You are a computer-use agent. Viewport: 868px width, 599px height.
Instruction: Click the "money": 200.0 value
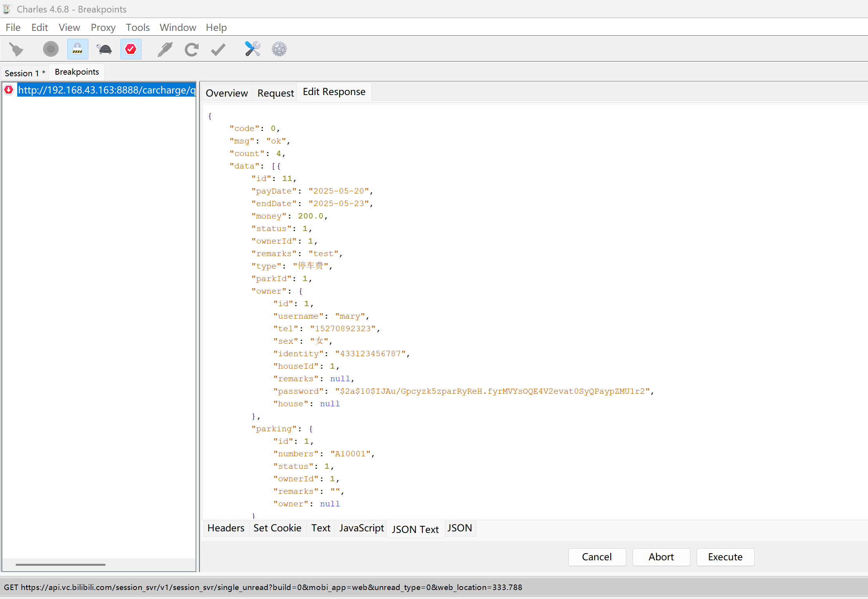[x=311, y=216]
